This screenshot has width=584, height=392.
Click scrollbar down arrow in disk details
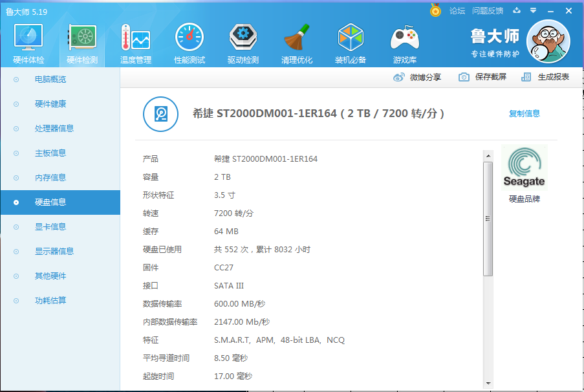488,383
